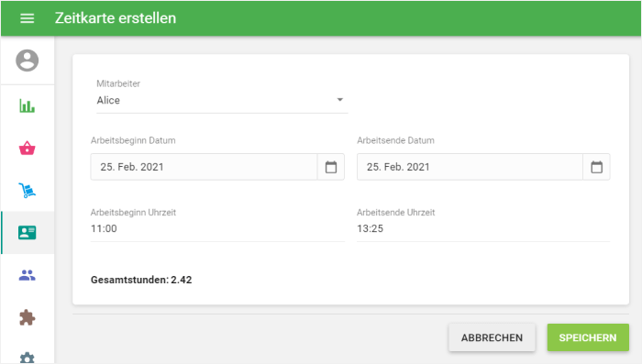The height and width of the screenshot is (364, 642).
Task: Edit the Arbeitsende Uhrzeit field 13:25
Action: coord(483,229)
